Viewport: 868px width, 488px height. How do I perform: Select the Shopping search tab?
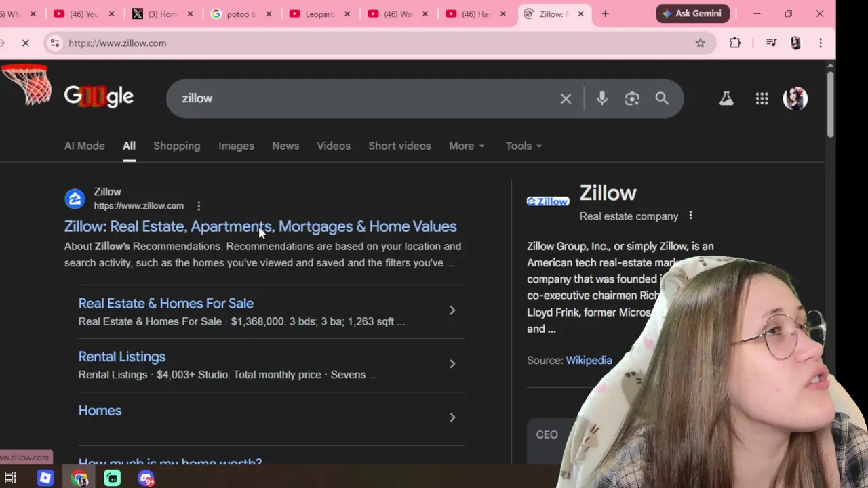176,146
